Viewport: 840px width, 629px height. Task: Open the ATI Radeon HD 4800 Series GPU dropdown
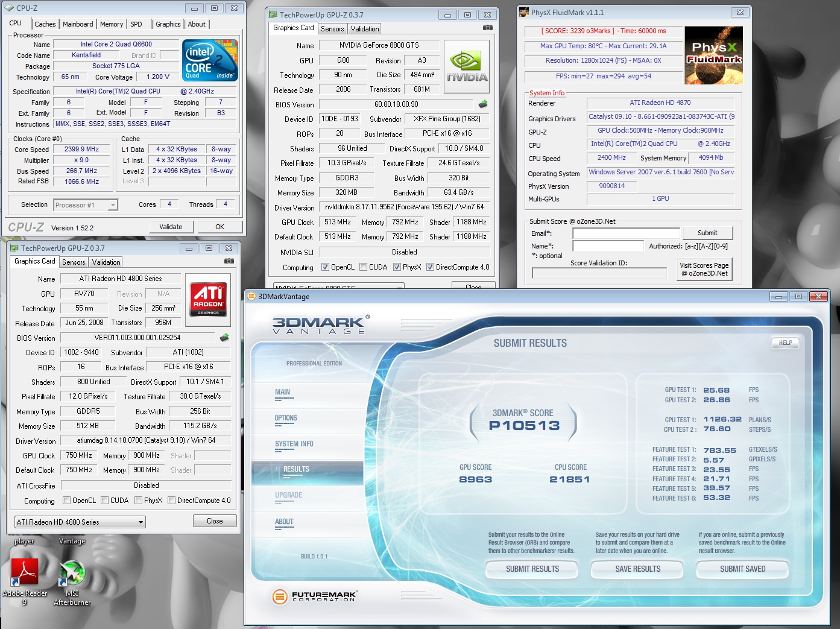(x=80, y=522)
